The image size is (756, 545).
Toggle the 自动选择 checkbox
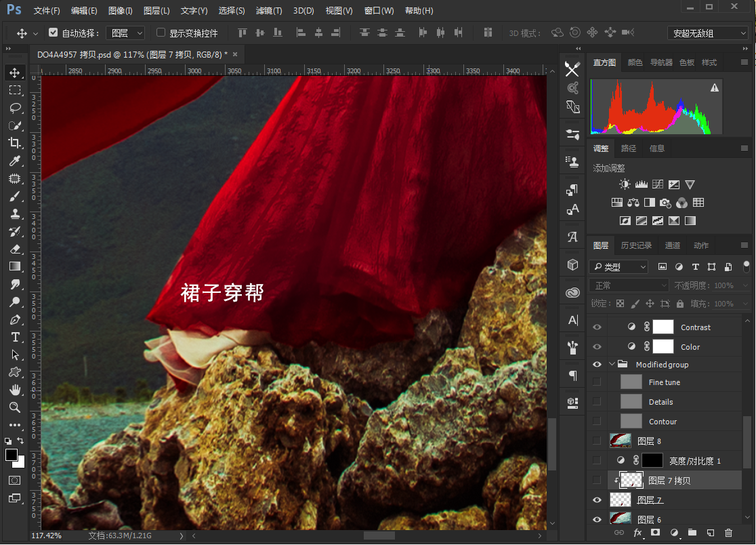pos(53,33)
